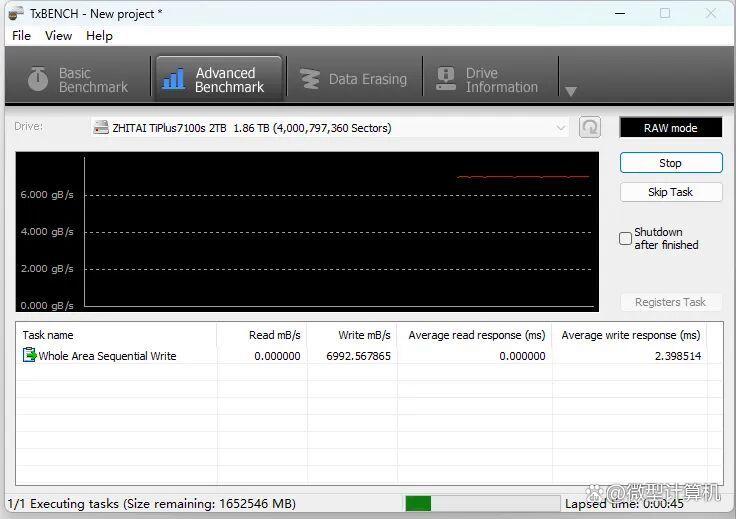Click the Data Erasing shredder icon
Image resolution: width=736 pixels, height=519 pixels.
[309, 79]
